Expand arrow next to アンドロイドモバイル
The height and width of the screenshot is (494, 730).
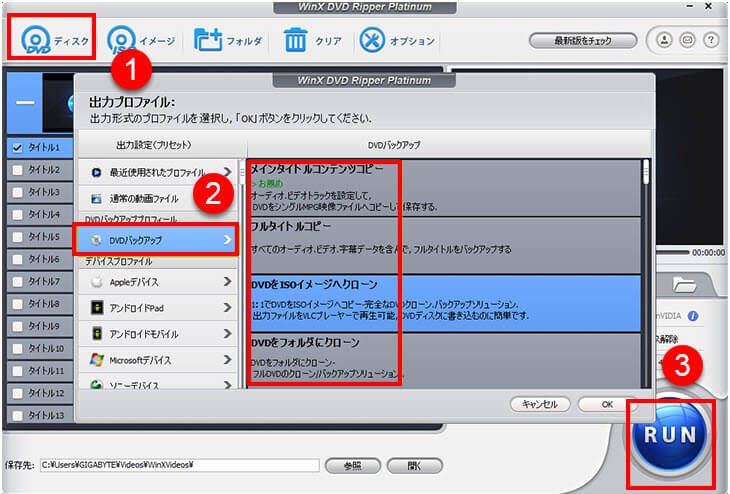pos(227,334)
